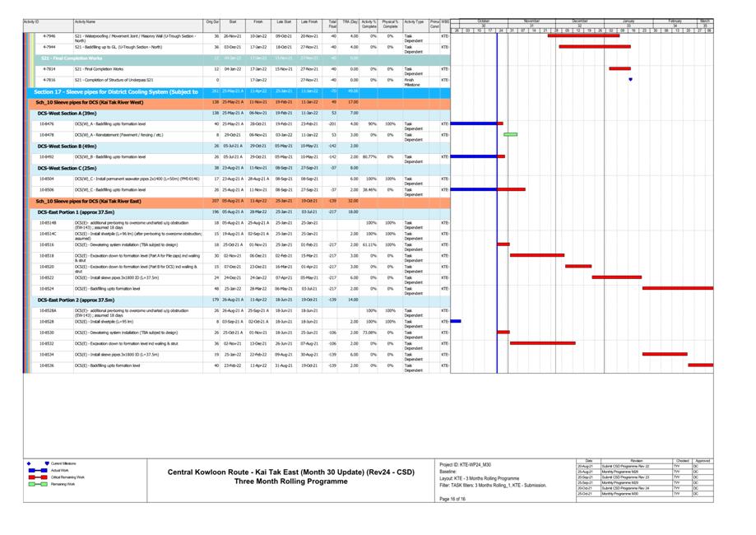Click the Finish Milestone diamond marker for 4-7816
The height and width of the screenshot is (535, 756).
click(630, 80)
